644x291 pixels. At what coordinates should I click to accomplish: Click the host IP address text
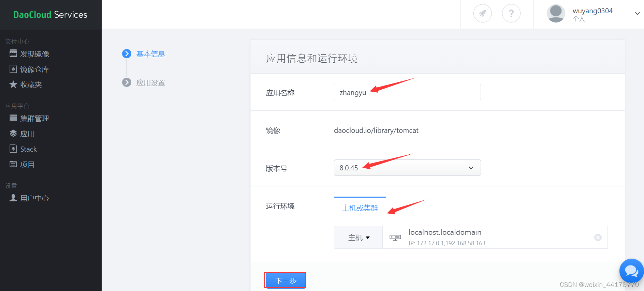(447, 243)
